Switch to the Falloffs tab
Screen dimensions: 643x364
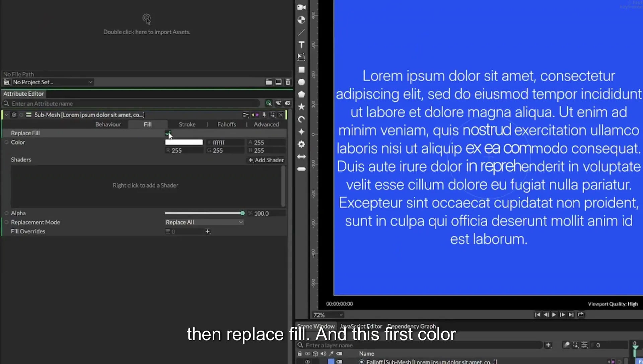click(227, 124)
